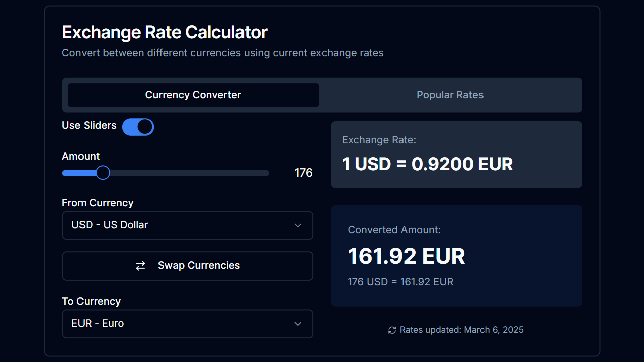
Task: Click the 161.92 EUR converted result
Action: [x=407, y=256]
